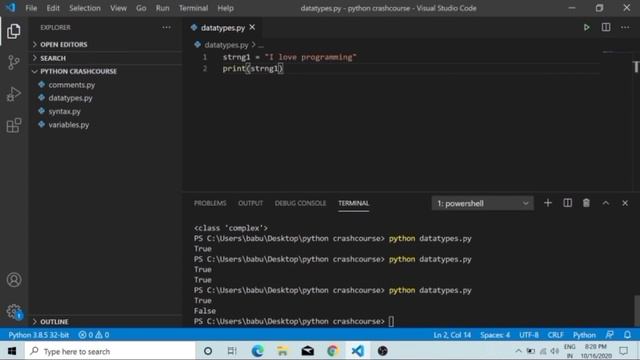Open the View menu

pyautogui.click(x=118, y=8)
